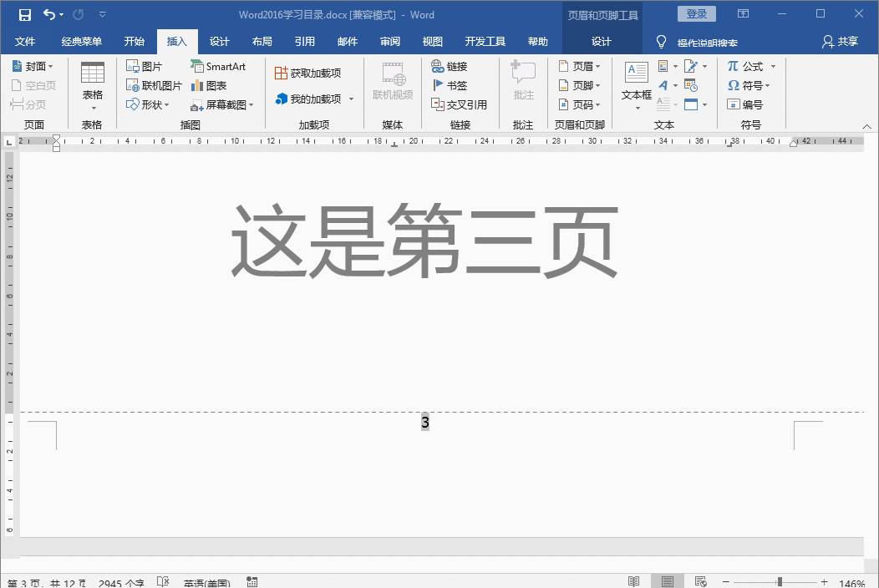879x588 pixels.
Task: Switch to the 审阅 tab
Action: click(x=389, y=42)
